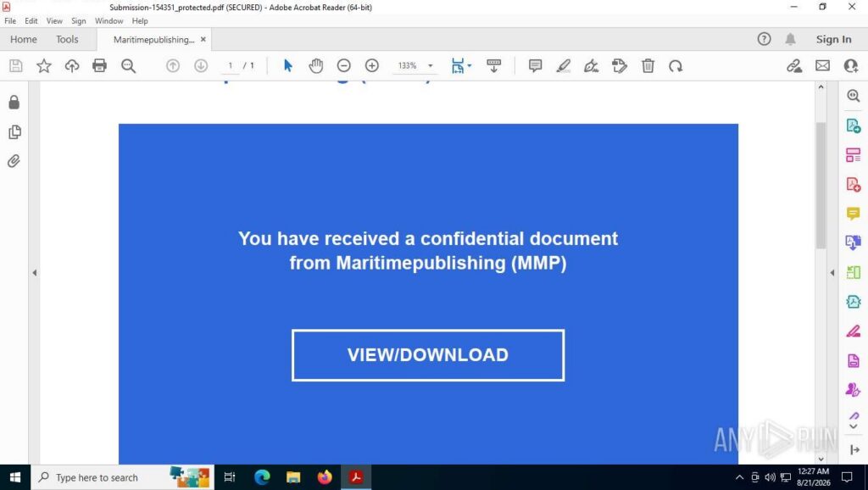Collapse the right tools pane

pyautogui.click(x=854, y=449)
